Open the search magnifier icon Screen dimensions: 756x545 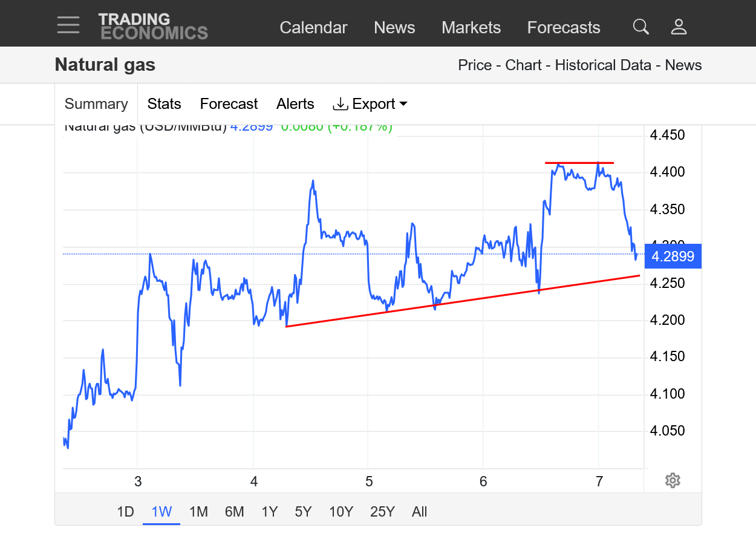point(640,27)
